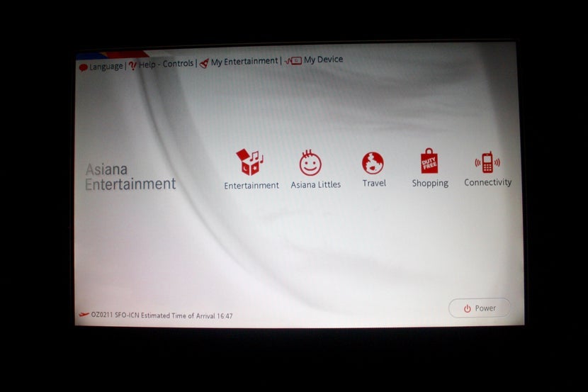588x392 pixels.
Task: Click the My Entertainment icon
Action: pyautogui.click(x=204, y=63)
